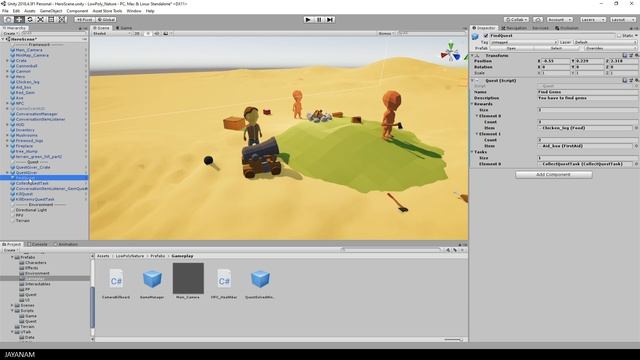Viewport: 640px width, 360px height.
Task: Click the prefab Select button
Action: click(x=557, y=48)
